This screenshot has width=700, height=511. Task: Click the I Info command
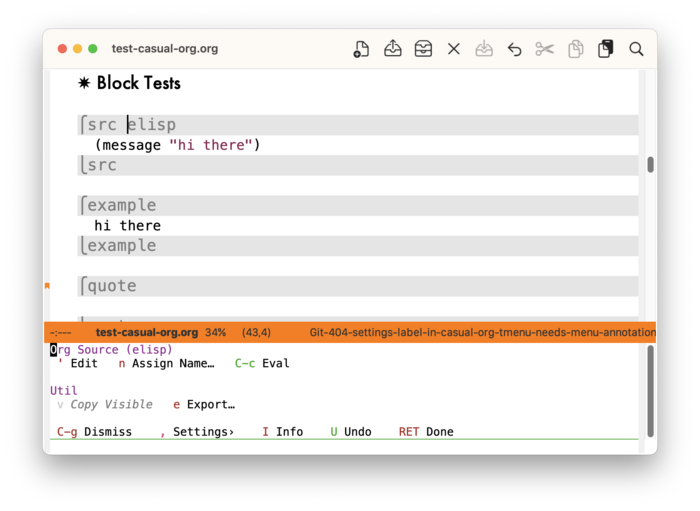click(283, 432)
